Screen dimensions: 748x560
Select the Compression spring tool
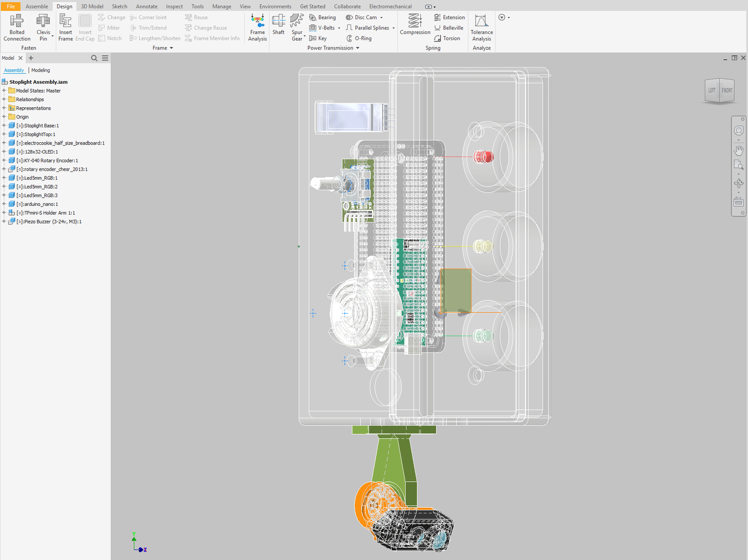click(415, 25)
